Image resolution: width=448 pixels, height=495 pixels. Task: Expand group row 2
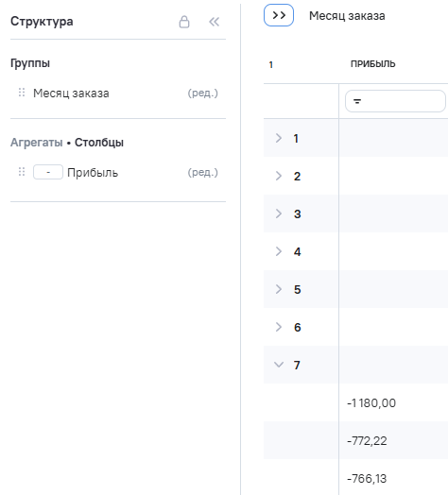click(278, 176)
